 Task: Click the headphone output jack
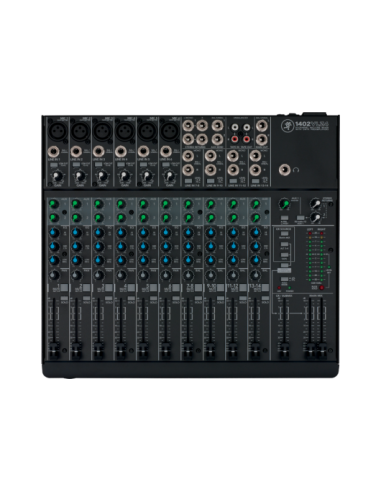(x=284, y=170)
